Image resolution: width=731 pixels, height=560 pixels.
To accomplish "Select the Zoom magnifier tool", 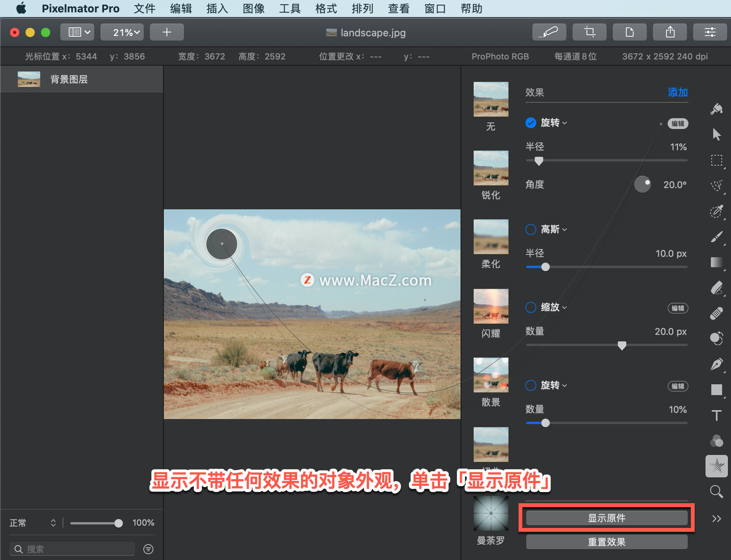I will click(x=716, y=492).
